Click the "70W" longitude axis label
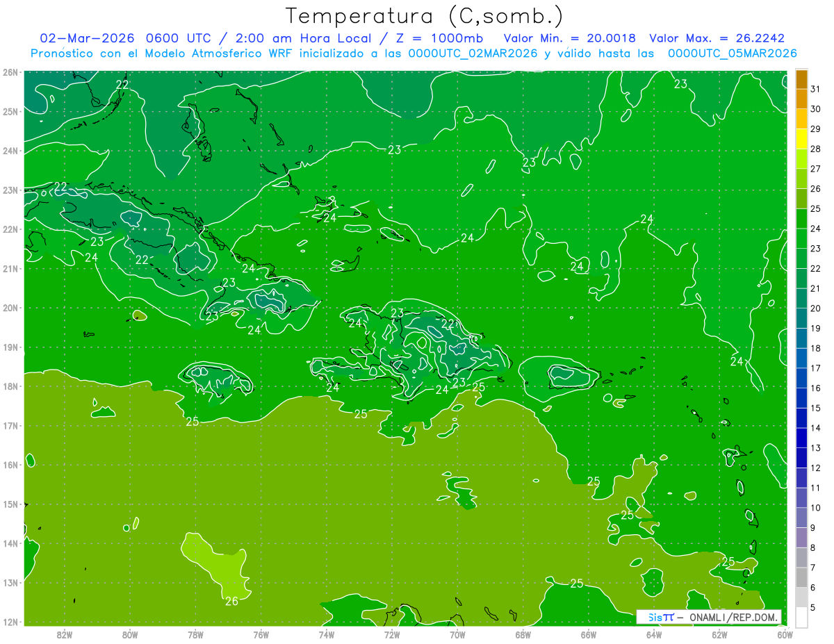This screenshot has height=644, width=834. tap(457, 634)
